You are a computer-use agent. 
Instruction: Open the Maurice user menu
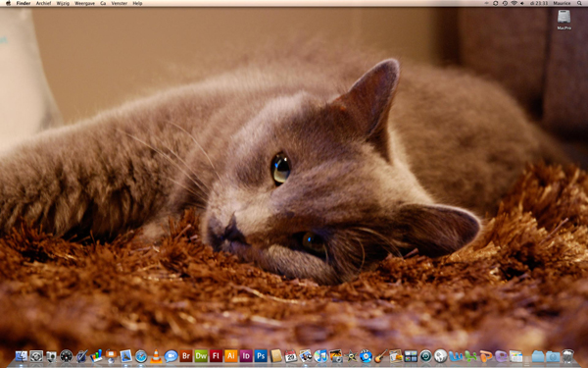(x=562, y=3)
